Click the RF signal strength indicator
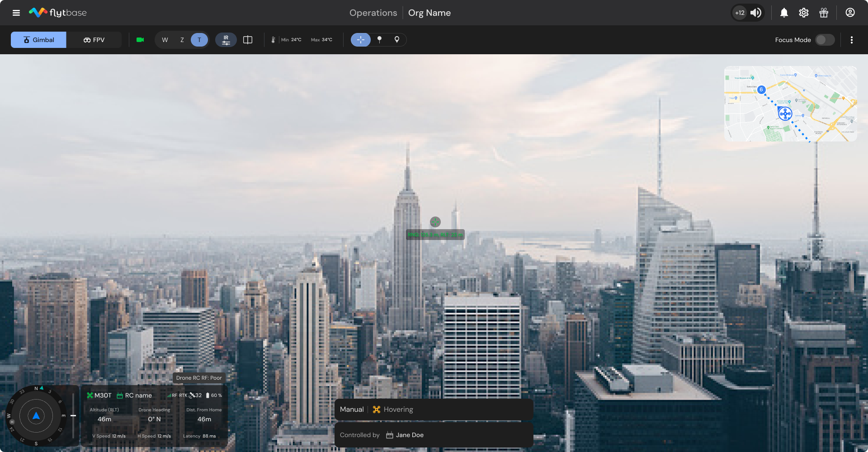 pyautogui.click(x=172, y=395)
